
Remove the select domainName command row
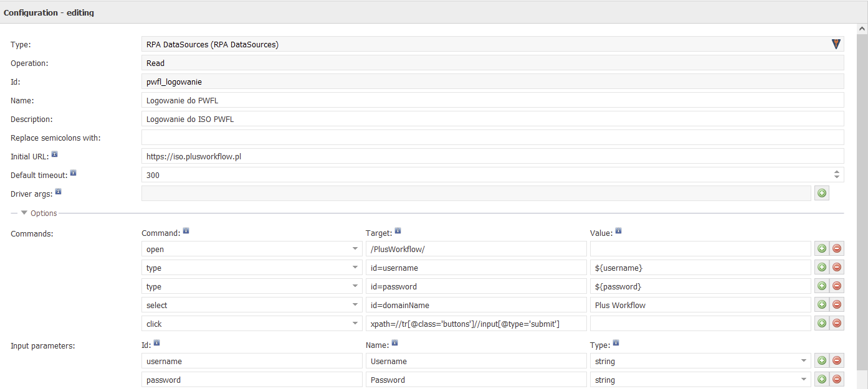pos(837,305)
